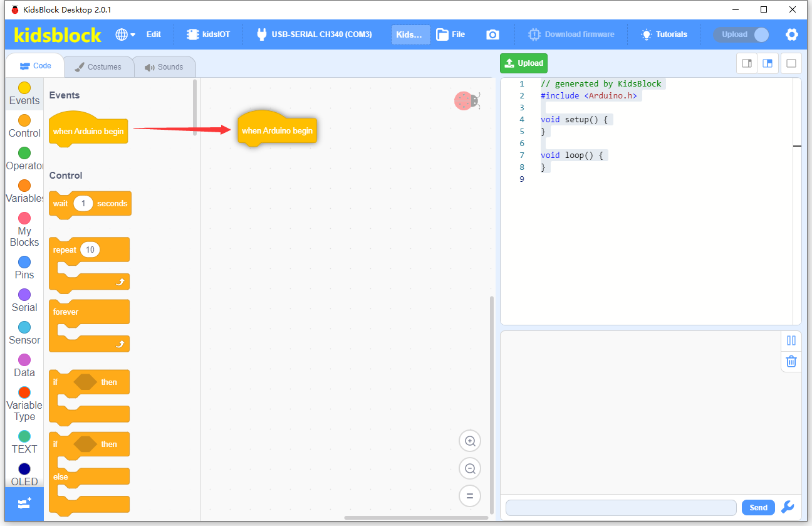
Task: Click the 'void loop() {' code line
Action: [x=571, y=155]
